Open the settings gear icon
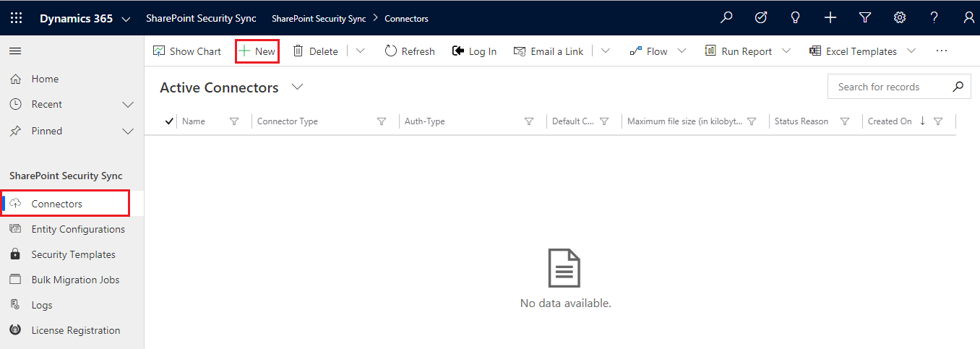Viewport: 980px width, 349px height. (900, 18)
